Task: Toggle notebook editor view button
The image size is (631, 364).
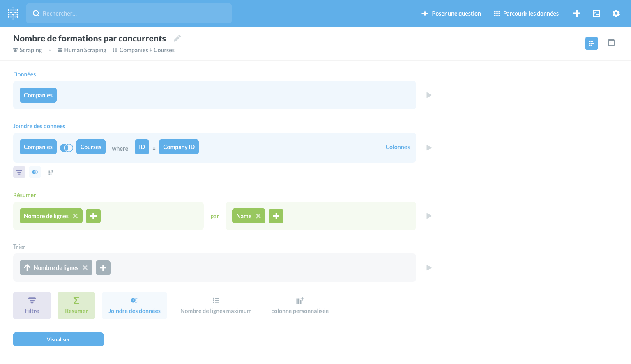Action: click(591, 43)
